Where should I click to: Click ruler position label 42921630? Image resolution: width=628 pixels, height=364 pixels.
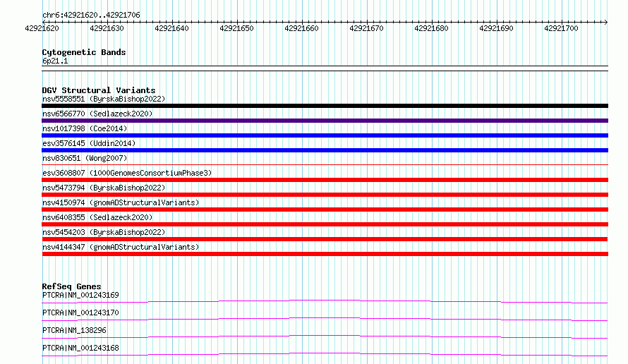107,28
